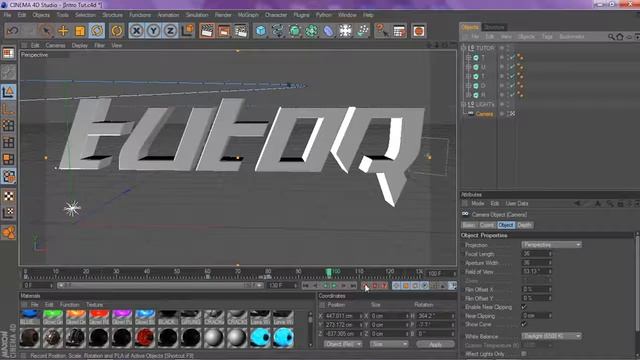Open the Size mode dropdown
This screenshot has height=360, width=640.
[389, 344]
